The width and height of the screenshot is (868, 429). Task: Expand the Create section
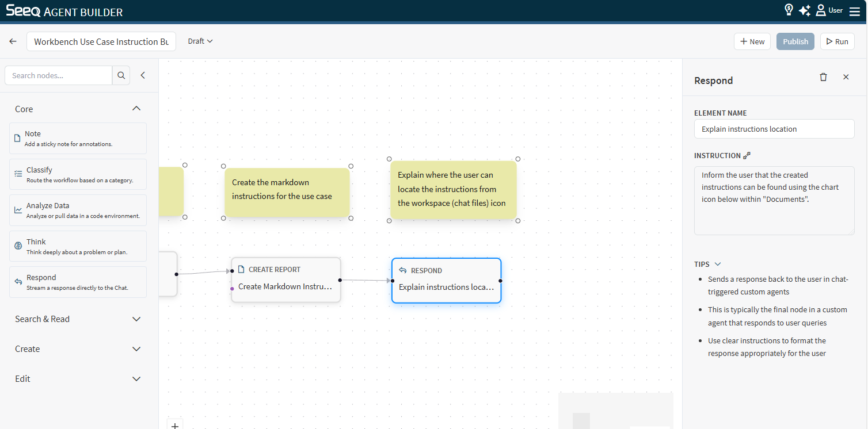tap(136, 349)
